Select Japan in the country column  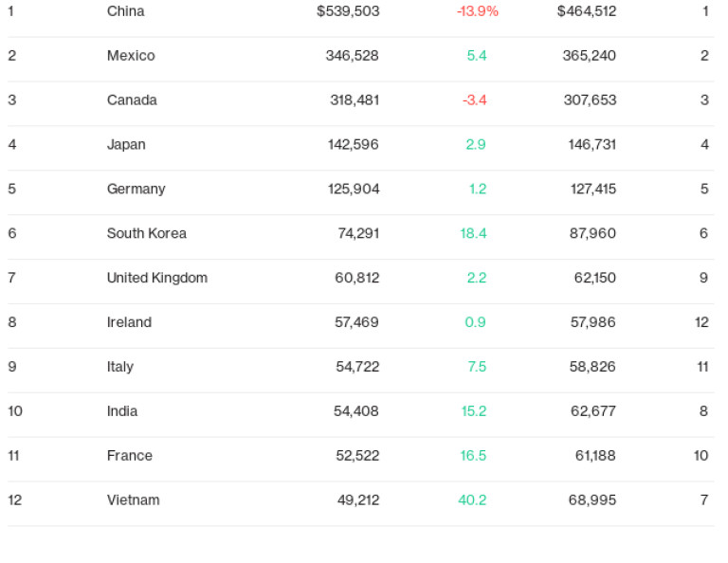(x=126, y=145)
